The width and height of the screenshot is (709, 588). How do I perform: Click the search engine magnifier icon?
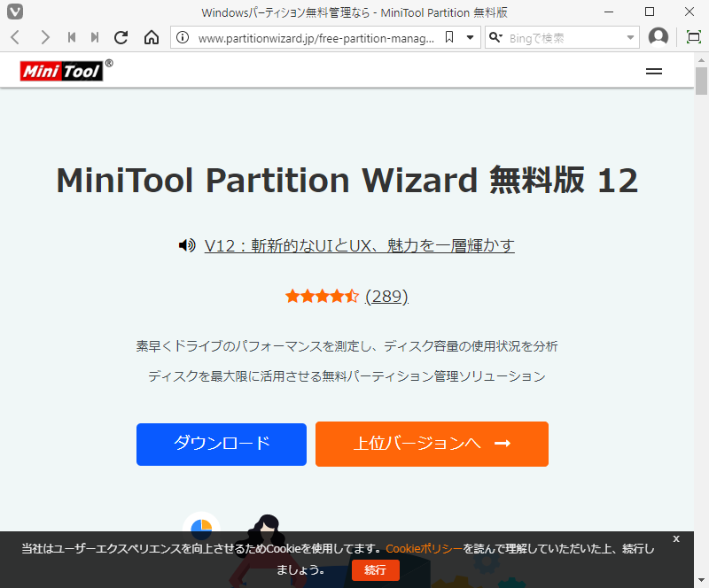tap(495, 37)
